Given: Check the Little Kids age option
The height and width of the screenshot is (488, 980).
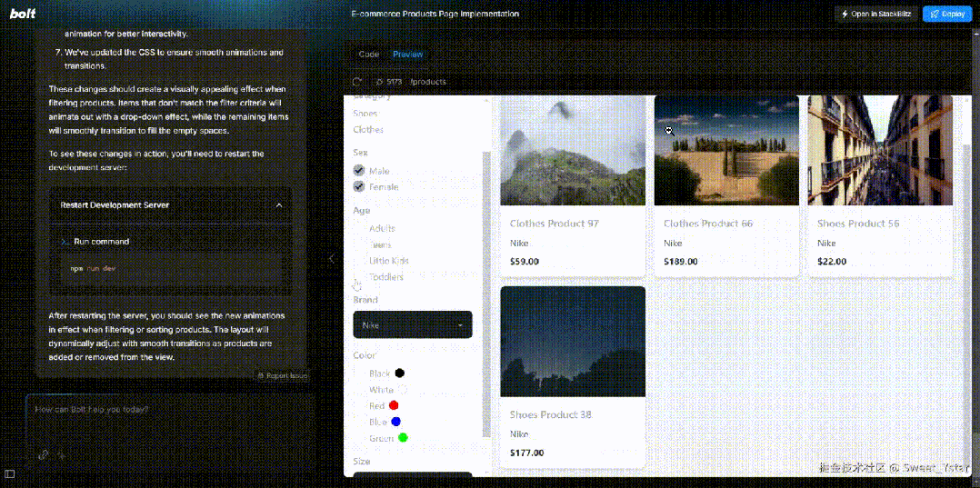Looking at the screenshot, I should [389, 261].
